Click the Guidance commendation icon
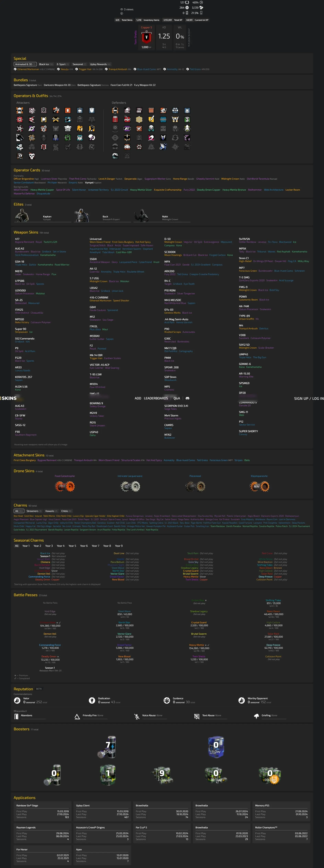Image resolution: width=324 pixels, height=868 pixels. (x=167, y=701)
